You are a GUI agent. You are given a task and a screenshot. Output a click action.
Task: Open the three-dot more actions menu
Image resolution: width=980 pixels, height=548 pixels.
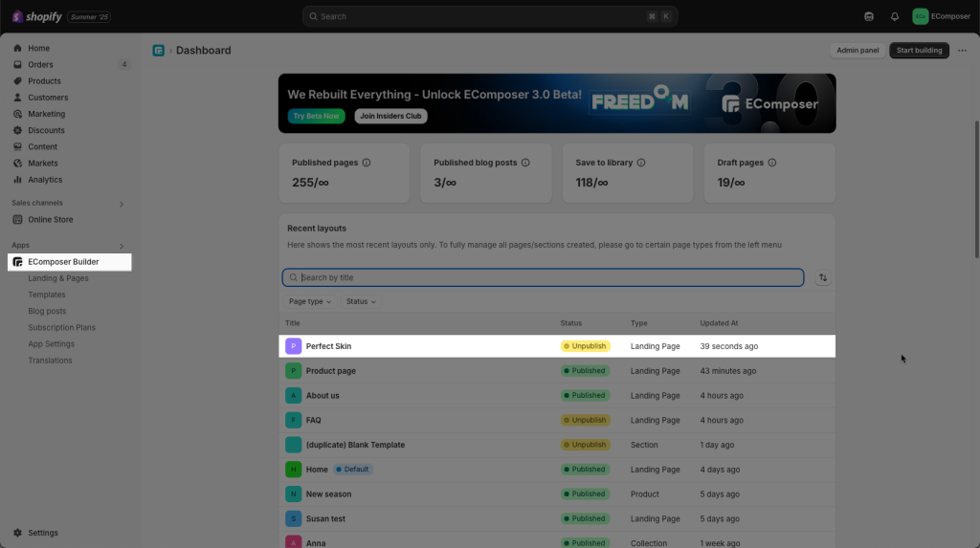pyautogui.click(x=962, y=51)
